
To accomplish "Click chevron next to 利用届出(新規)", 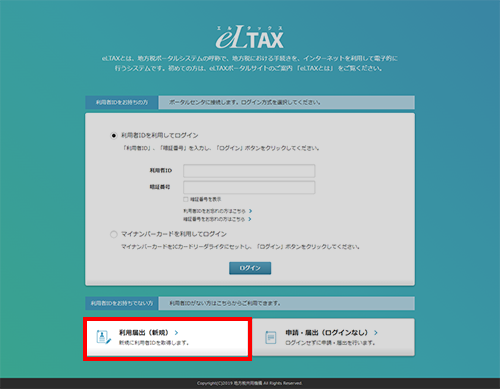I will tap(176, 333).
